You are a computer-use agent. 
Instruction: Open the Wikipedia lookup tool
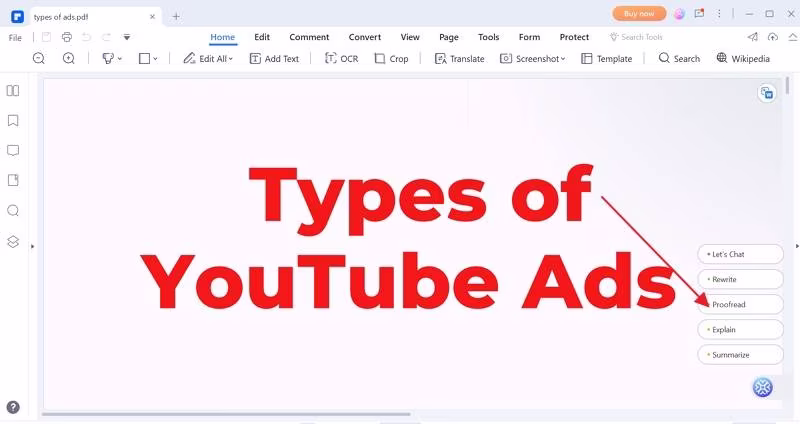(743, 59)
